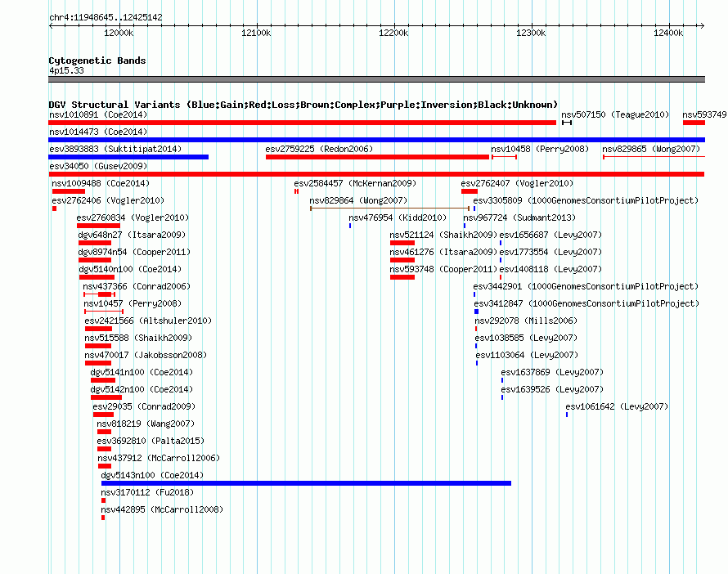
Task: Select esv2421566 (Altshuler2010) label
Action: (148, 321)
